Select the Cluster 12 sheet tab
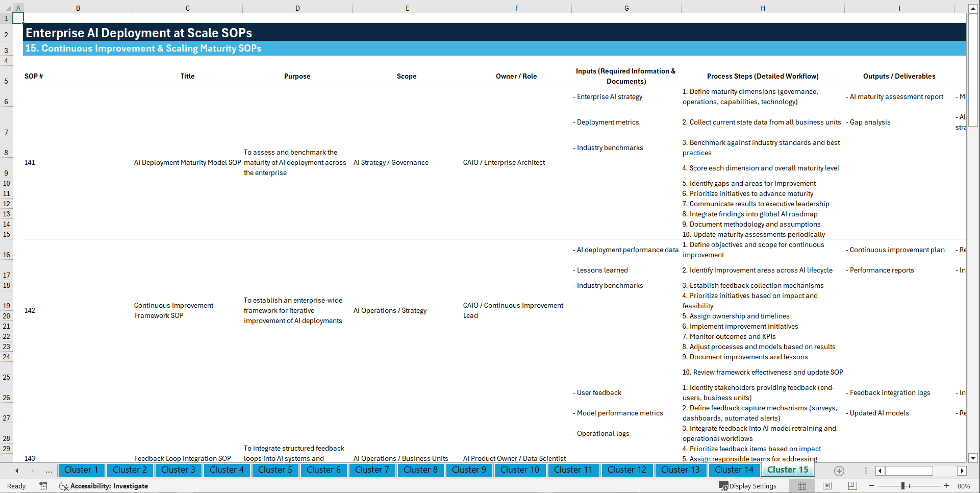The width and height of the screenshot is (980, 493). point(627,470)
